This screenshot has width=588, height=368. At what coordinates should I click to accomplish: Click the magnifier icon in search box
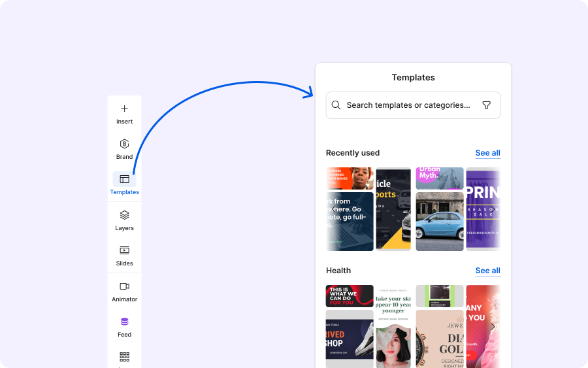pos(336,105)
